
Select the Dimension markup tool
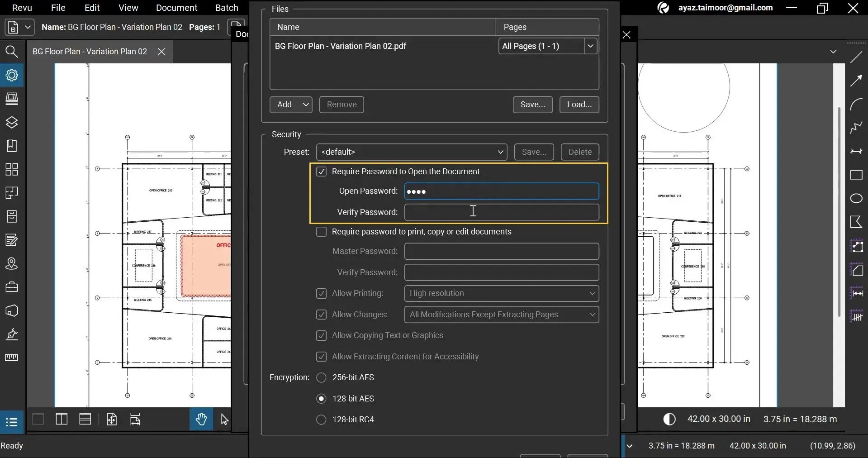point(856,151)
